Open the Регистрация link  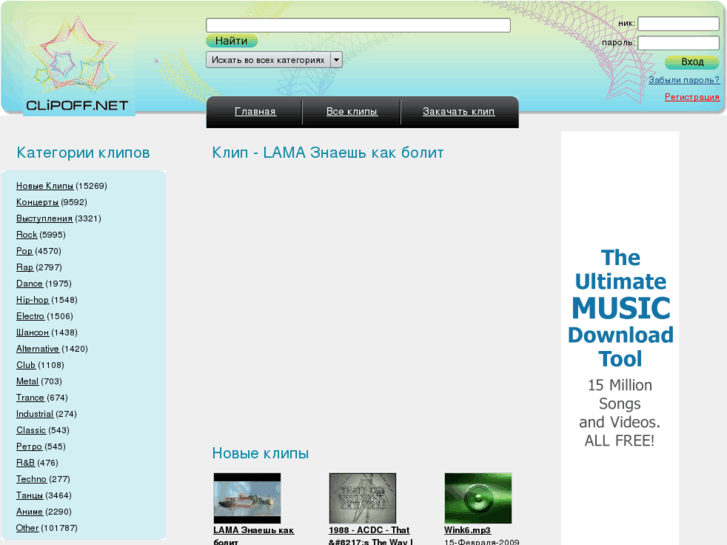pyautogui.click(x=692, y=96)
